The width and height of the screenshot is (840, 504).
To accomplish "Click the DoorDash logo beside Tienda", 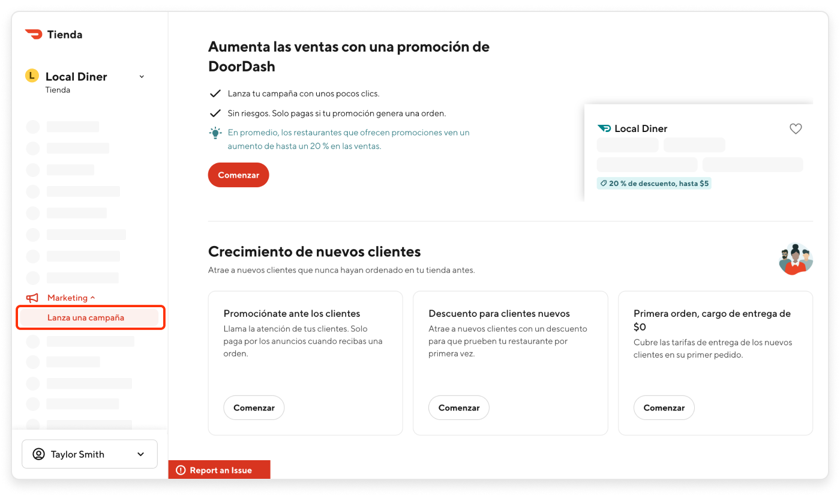I will (33, 34).
